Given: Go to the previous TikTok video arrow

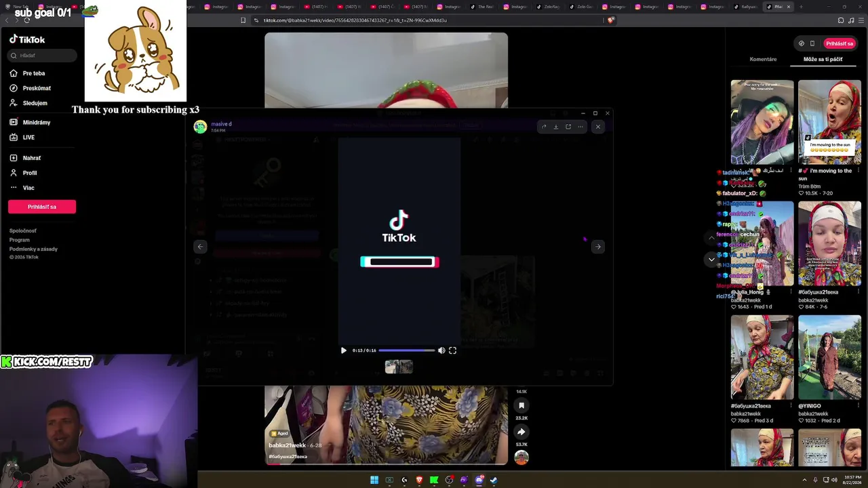Looking at the screenshot, I should click(711, 238).
